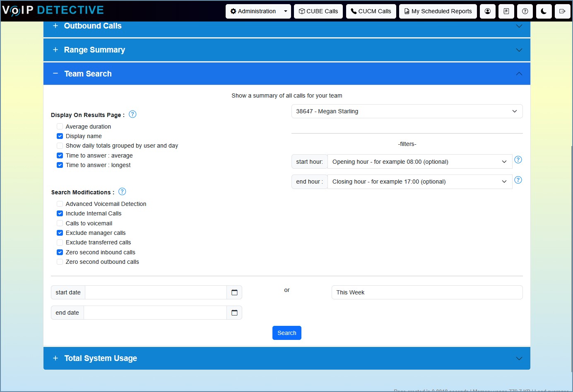
Task: Toggle dark mode with the moon icon
Action: [x=544, y=12]
